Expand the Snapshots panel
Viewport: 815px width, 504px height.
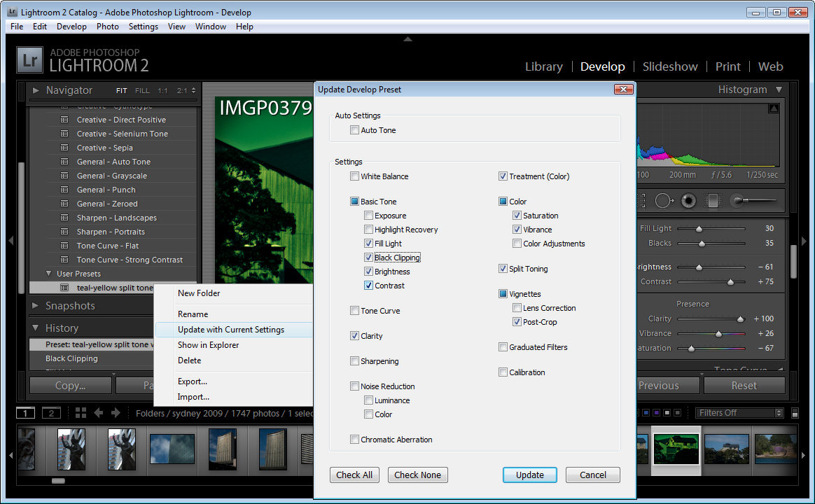click(x=35, y=305)
